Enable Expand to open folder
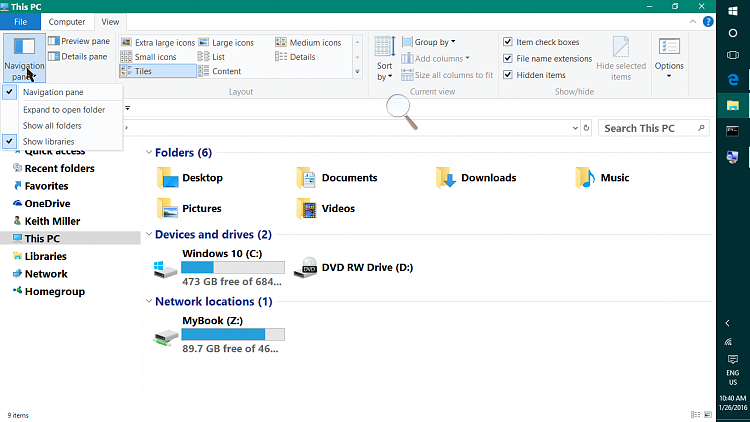Screen dimensions: 750x422 click(62, 110)
